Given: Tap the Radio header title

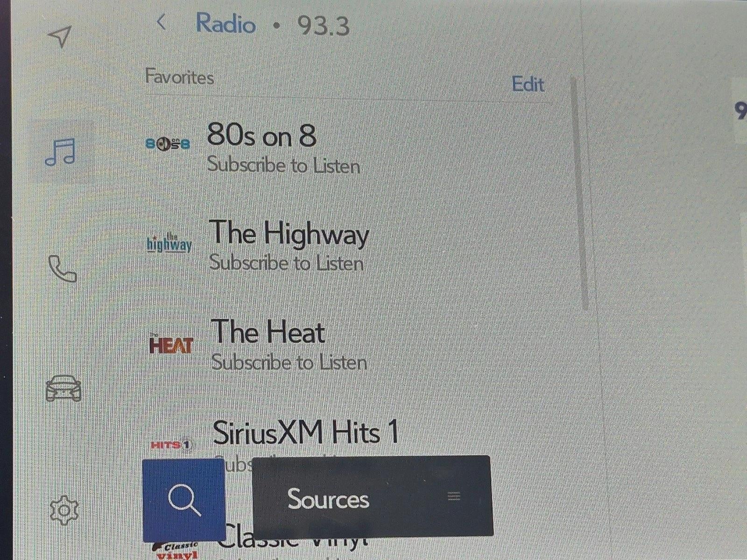Looking at the screenshot, I should [x=226, y=23].
